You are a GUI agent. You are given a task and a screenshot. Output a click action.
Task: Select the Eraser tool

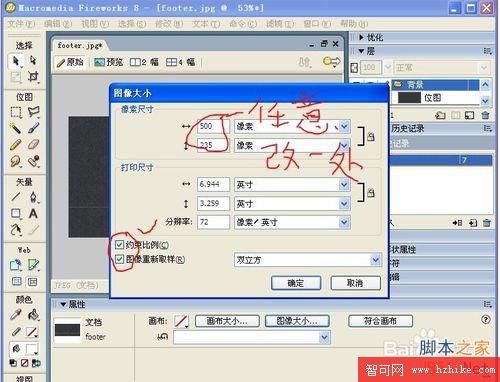point(33,144)
